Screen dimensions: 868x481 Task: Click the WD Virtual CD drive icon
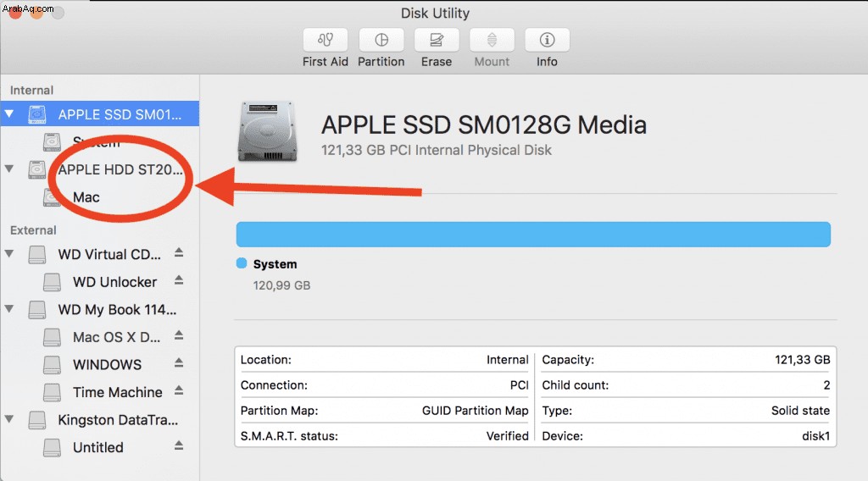(x=37, y=254)
